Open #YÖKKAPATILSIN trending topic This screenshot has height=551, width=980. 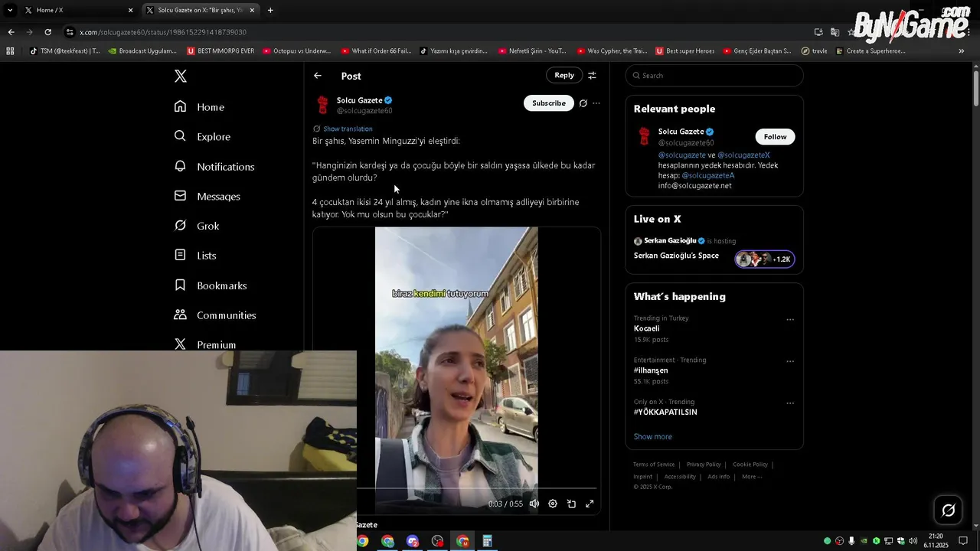pyautogui.click(x=665, y=412)
